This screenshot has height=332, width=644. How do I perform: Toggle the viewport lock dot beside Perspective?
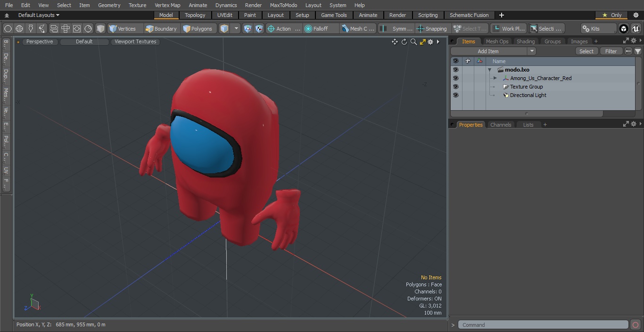18,42
